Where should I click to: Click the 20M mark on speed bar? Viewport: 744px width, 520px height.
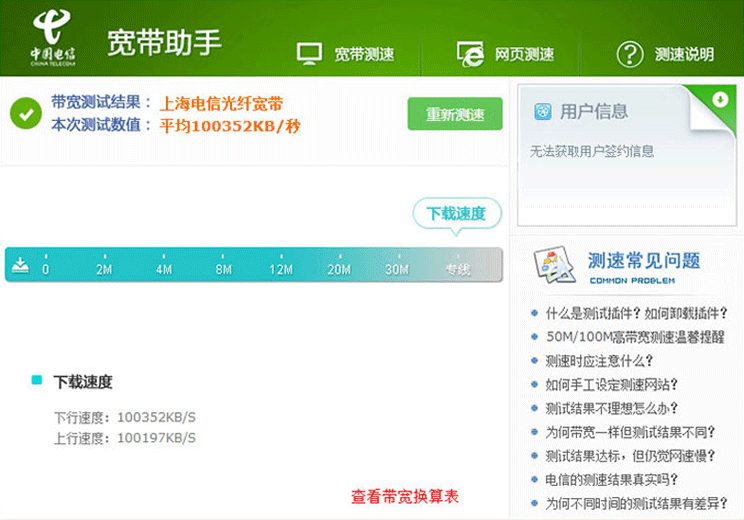(x=339, y=269)
